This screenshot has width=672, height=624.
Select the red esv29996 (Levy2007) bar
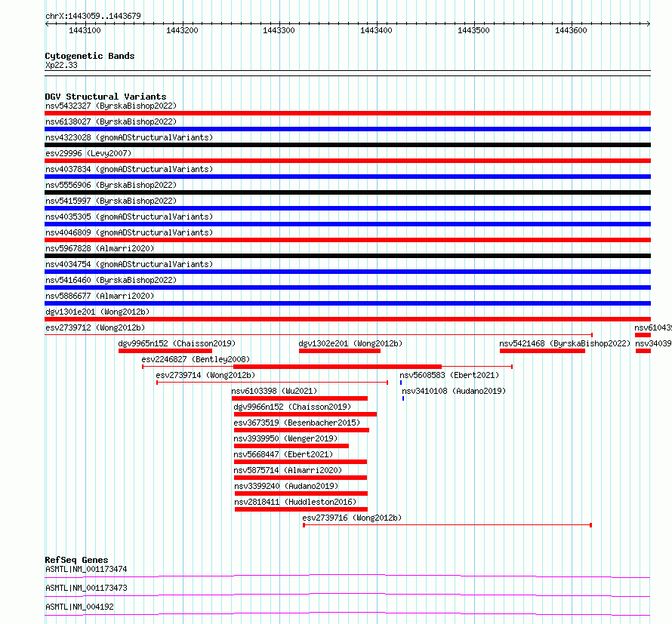click(x=347, y=161)
